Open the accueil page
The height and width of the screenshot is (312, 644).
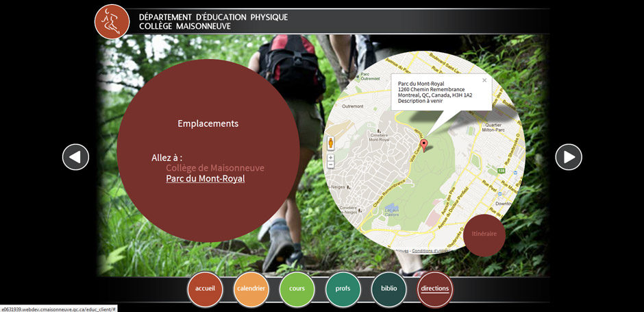[x=205, y=289]
